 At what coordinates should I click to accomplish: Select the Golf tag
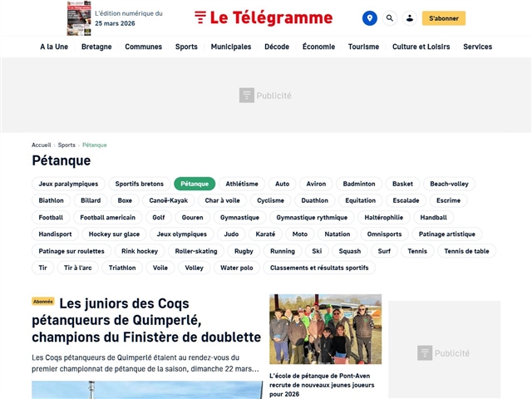point(159,218)
